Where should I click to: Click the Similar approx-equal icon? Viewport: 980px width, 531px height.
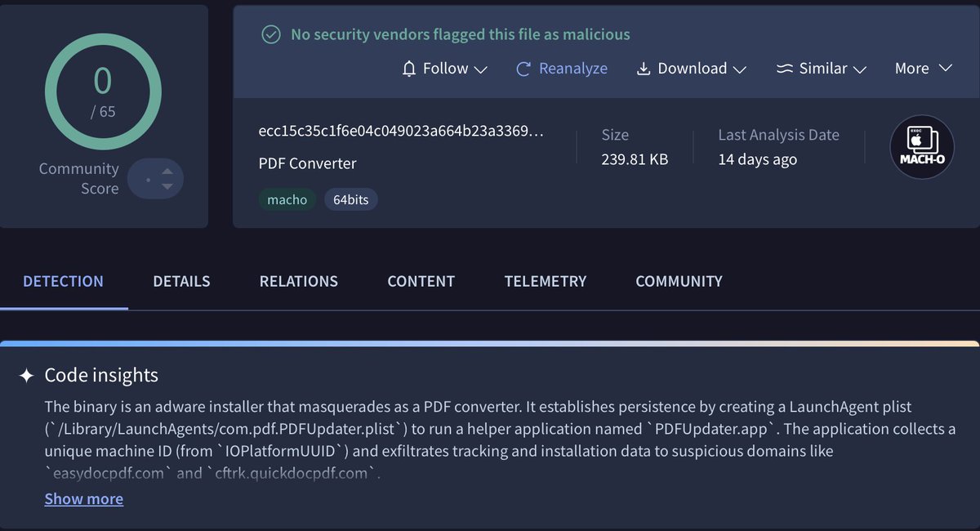[784, 69]
